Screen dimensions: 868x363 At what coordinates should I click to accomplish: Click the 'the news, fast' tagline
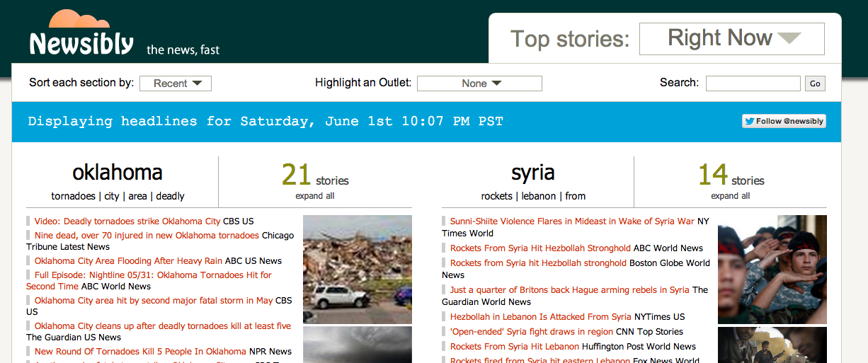point(183,50)
